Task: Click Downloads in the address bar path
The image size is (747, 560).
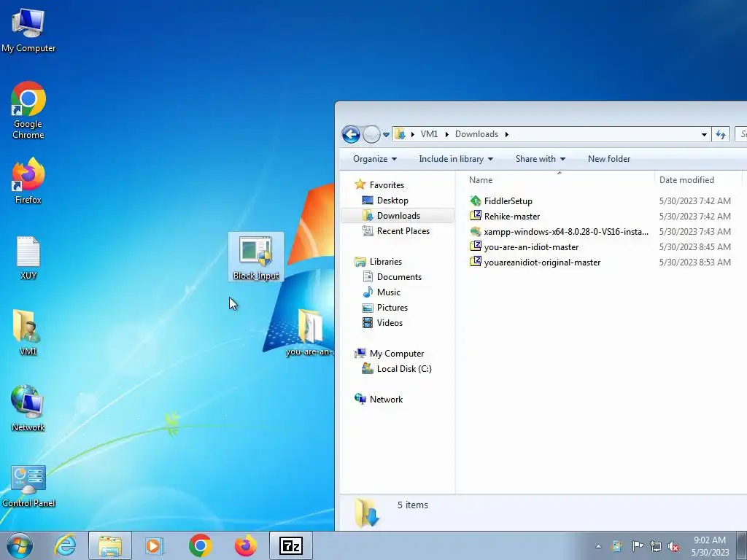Action: tap(476, 134)
